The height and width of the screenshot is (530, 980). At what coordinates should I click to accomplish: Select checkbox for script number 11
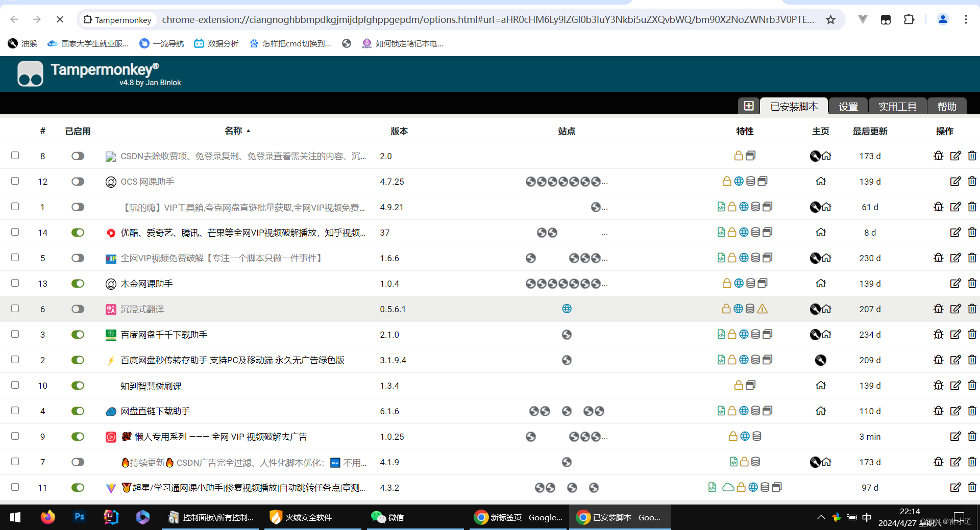[x=15, y=487]
